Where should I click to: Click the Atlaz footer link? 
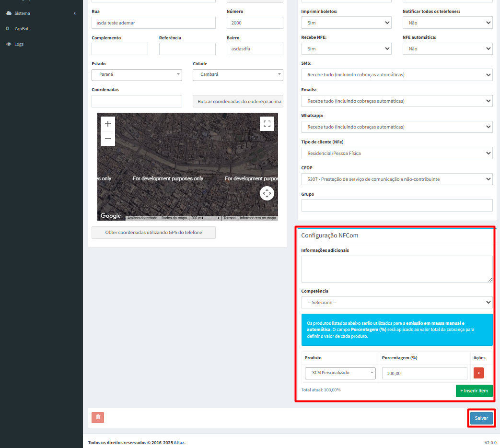click(179, 443)
